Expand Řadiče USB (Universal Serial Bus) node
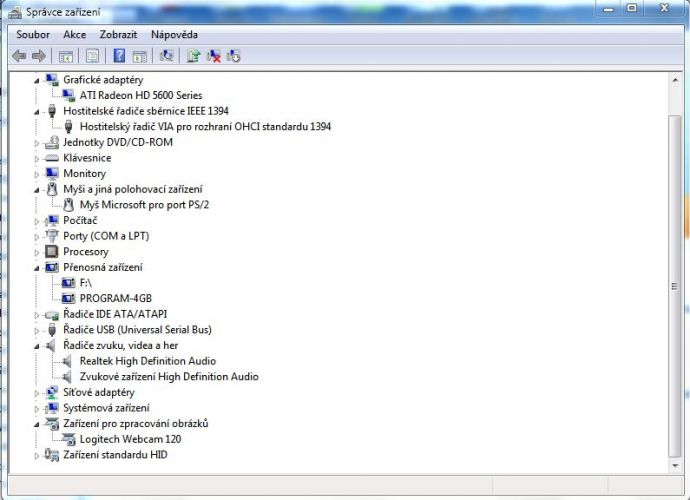This screenshot has width=690, height=500. [x=37, y=330]
